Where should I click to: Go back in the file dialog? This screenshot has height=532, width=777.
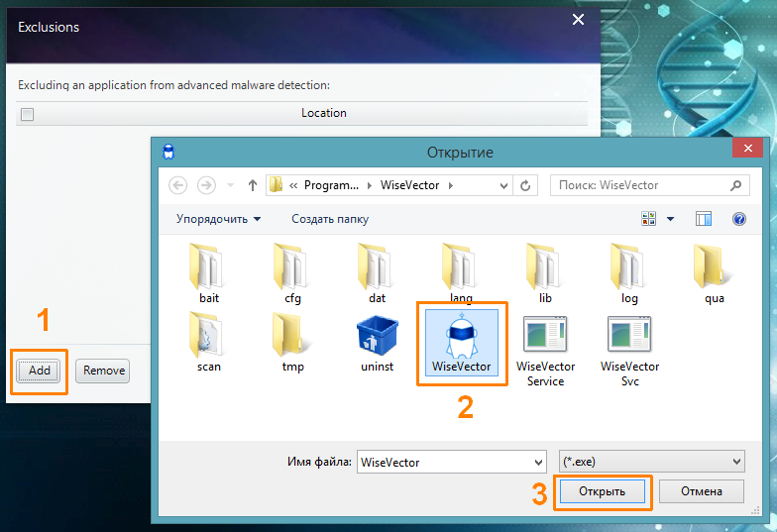coord(178,185)
